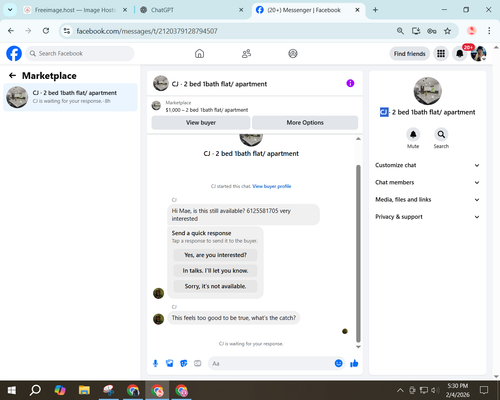Viewport: 500px width, 400px height.
Task: Open Chrome zoom magnifier in address bar
Action: [400, 31]
